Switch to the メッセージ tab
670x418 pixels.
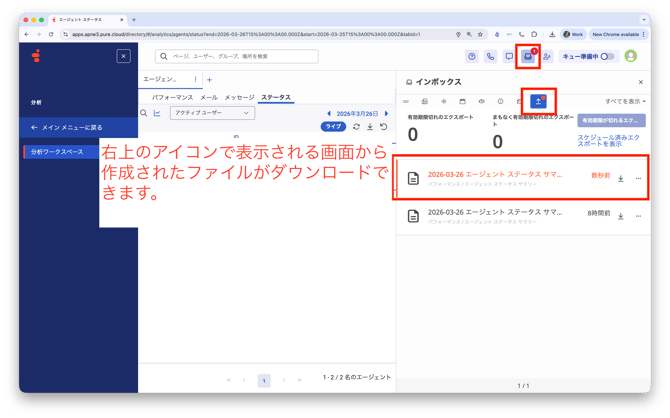click(239, 97)
